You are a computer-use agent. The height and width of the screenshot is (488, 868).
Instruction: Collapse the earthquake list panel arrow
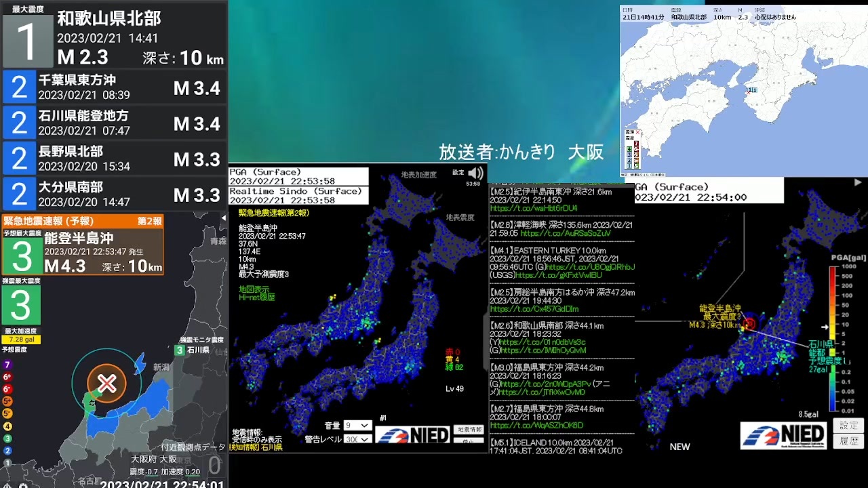(223, 218)
